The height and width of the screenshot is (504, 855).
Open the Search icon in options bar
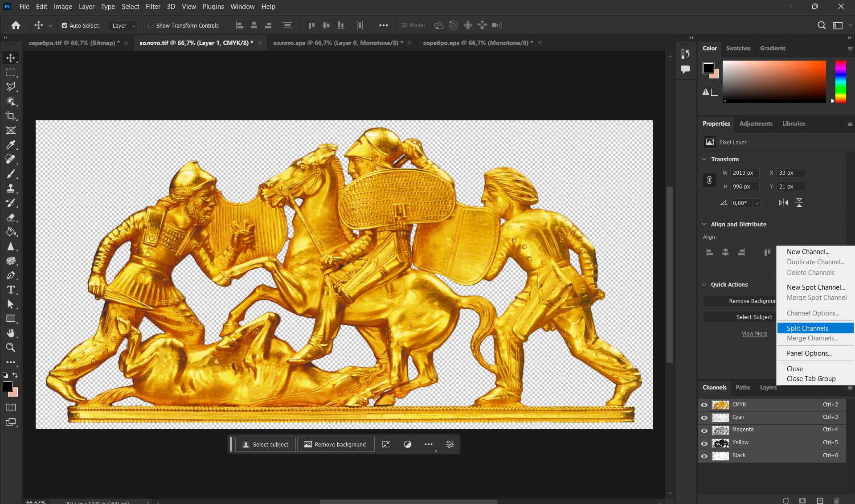(822, 25)
